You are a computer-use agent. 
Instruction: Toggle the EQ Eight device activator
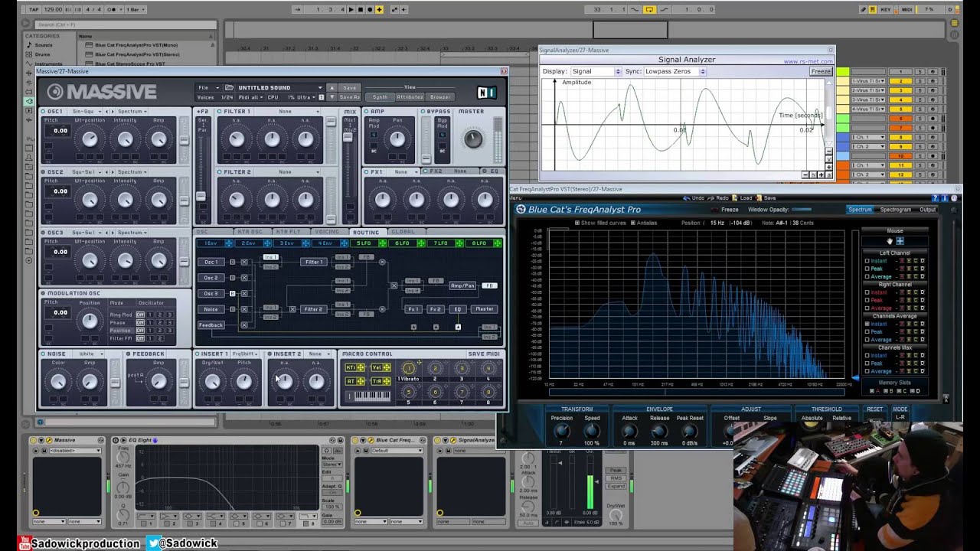116,440
